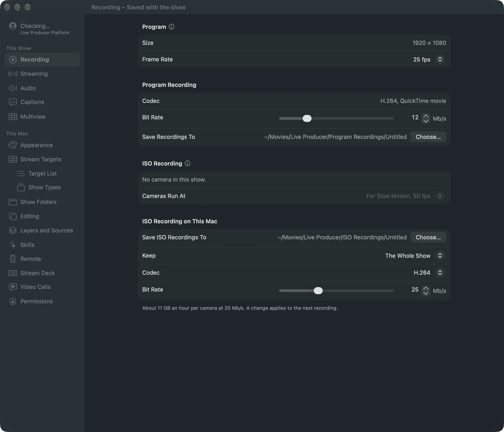Click the Program Recording Bit Rate slider
The width and height of the screenshot is (504, 432).
pyautogui.click(x=336, y=118)
